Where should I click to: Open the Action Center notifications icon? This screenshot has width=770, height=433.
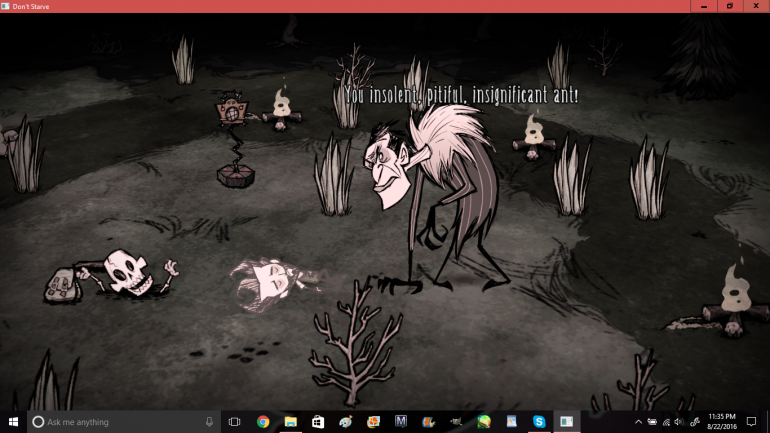click(751, 422)
